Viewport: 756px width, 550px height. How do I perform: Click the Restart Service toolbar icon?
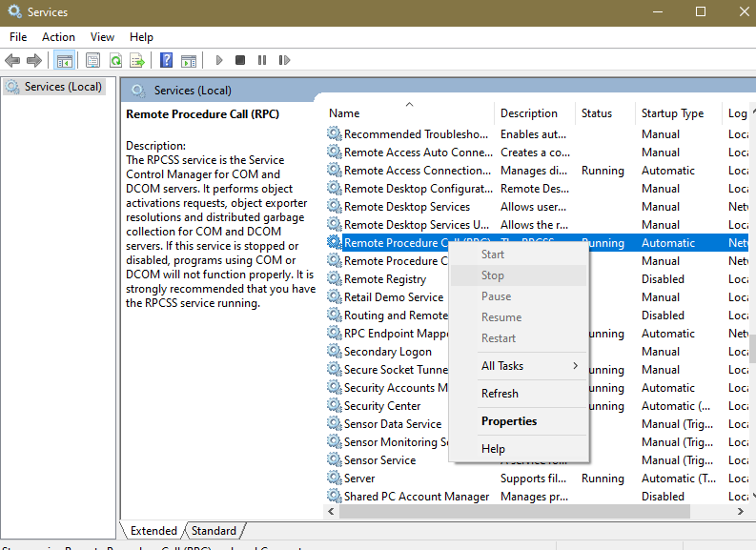tap(284, 60)
